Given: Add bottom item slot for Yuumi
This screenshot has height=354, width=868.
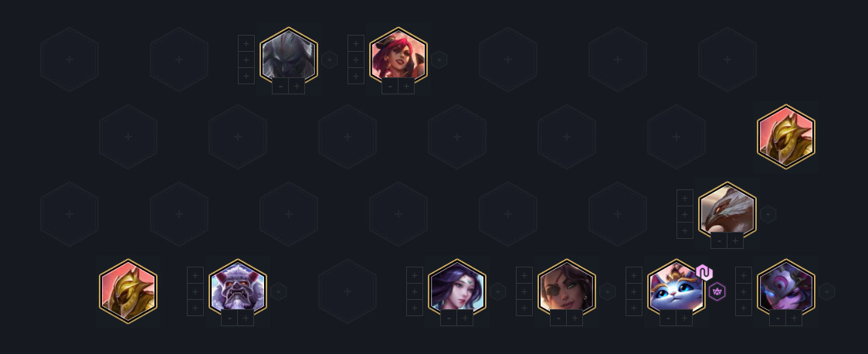Looking at the screenshot, I should [634, 308].
